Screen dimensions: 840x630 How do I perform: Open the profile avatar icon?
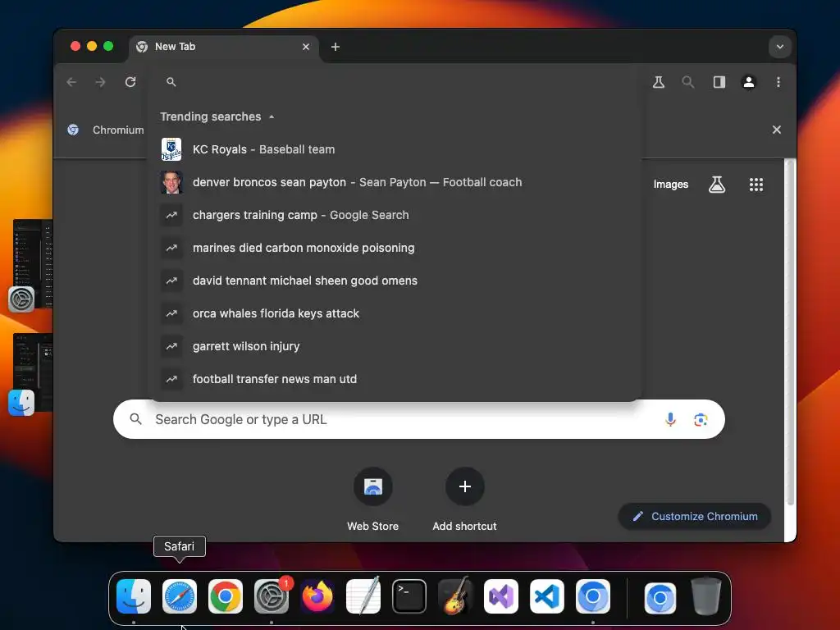point(748,82)
